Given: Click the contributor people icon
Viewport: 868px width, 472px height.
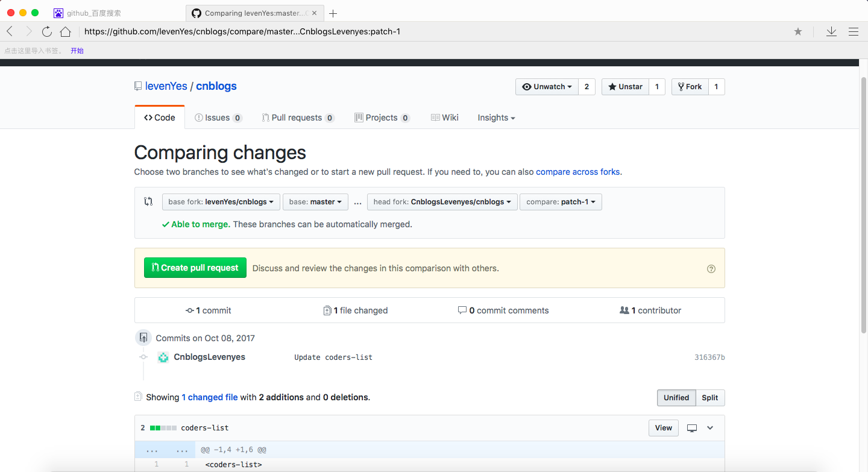Looking at the screenshot, I should [x=624, y=310].
